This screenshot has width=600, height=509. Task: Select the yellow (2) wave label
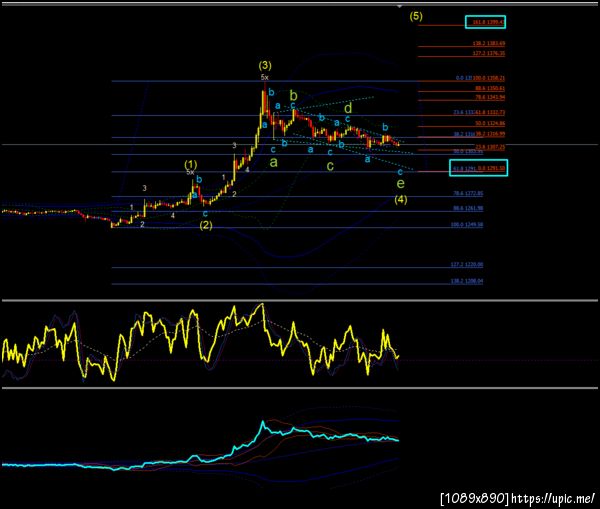click(x=206, y=225)
